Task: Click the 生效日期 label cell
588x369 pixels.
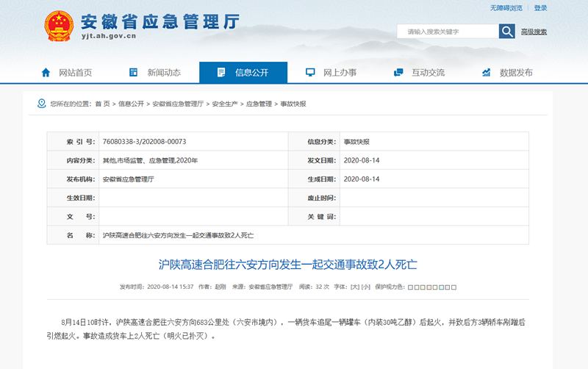Action: (x=73, y=198)
